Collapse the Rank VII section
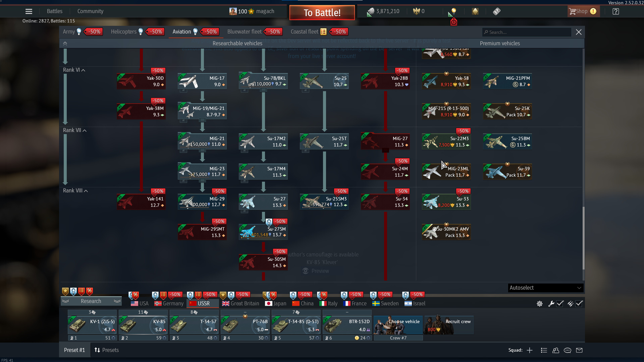Image resolution: width=644 pixels, height=362 pixels. (85, 131)
